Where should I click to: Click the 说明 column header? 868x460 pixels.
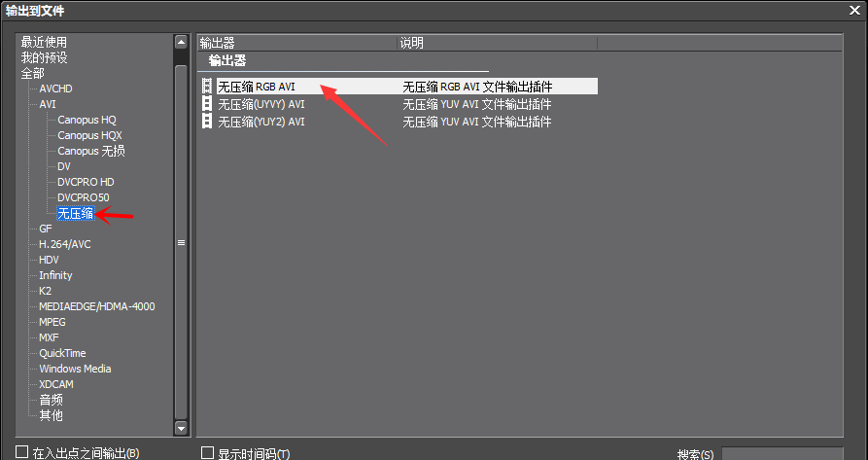[x=498, y=43]
